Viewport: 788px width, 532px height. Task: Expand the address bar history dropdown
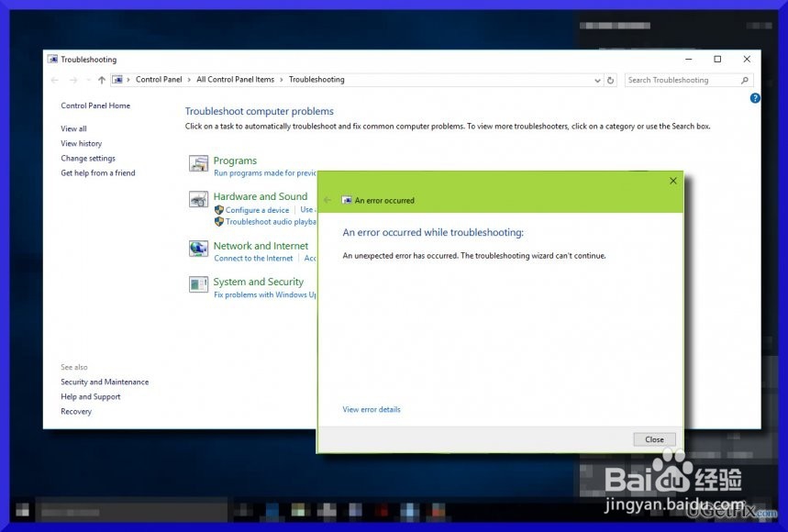click(597, 81)
